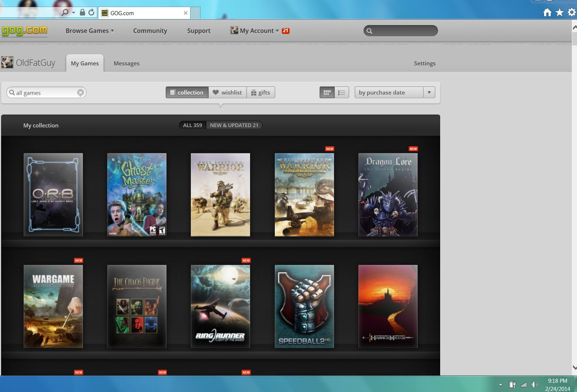Switch to the My Games tab
577x392 pixels.
pyautogui.click(x=85, y=63)
